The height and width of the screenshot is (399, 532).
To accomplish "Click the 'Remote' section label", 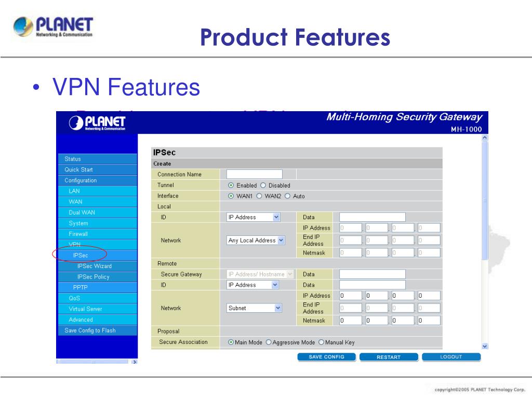I will (x=167, y=263).
